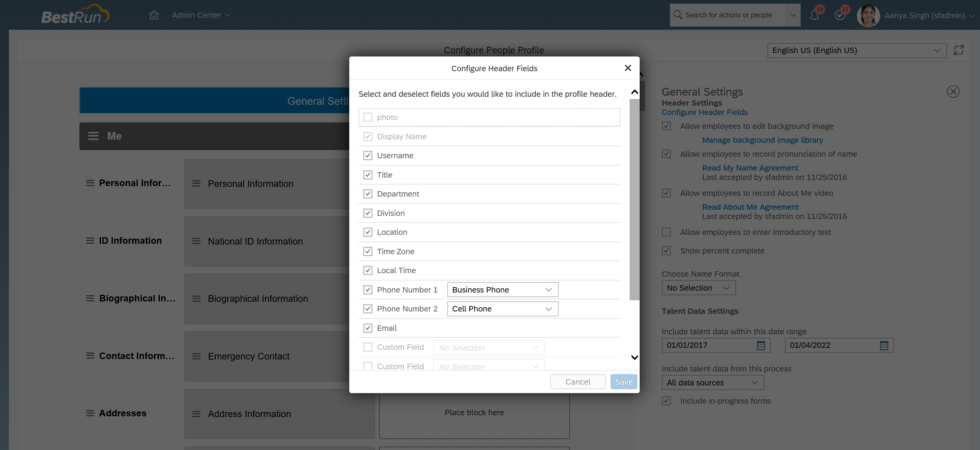Viewport: 980px width, 450px height.
Task: Toggle Include in-progress forms checkbox
Action: pos(666,401)
